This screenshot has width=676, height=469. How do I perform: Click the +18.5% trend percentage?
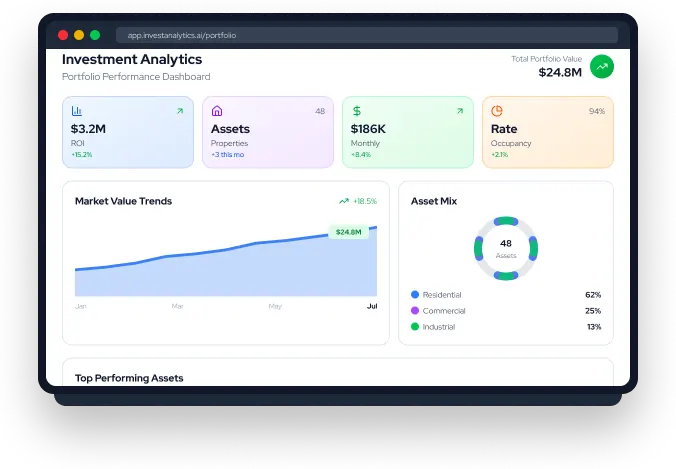pos(365,201)
